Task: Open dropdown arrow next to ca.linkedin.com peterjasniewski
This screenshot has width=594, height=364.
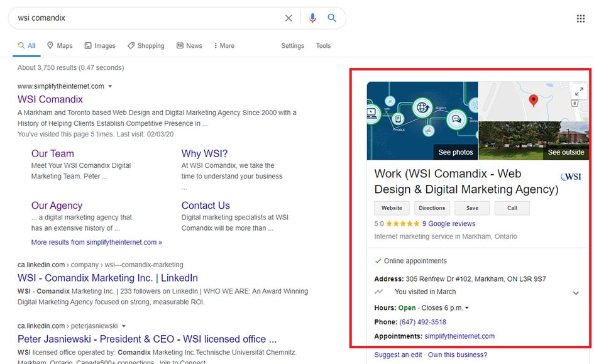Action: pyautogui.click(x=124, y=326)
